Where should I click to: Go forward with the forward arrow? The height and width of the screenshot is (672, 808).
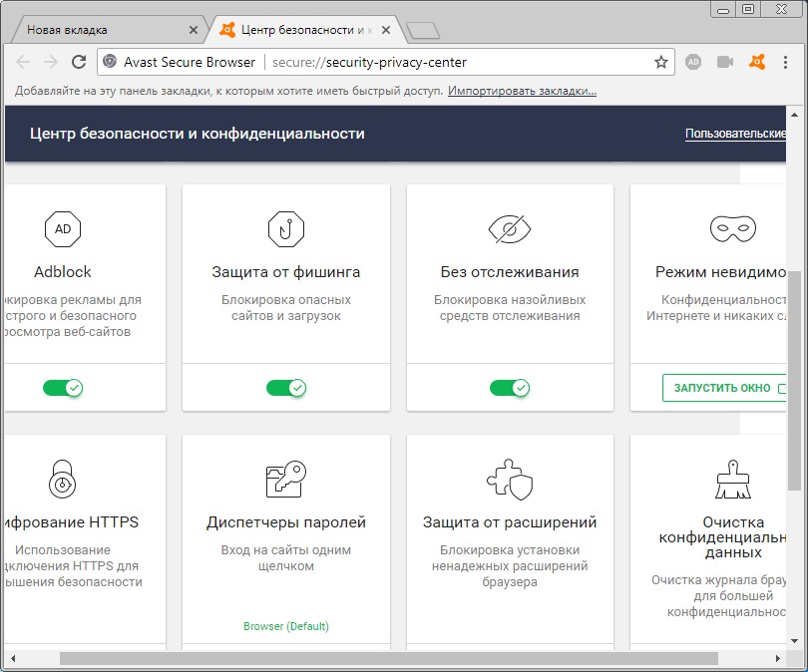coord(51,62)
